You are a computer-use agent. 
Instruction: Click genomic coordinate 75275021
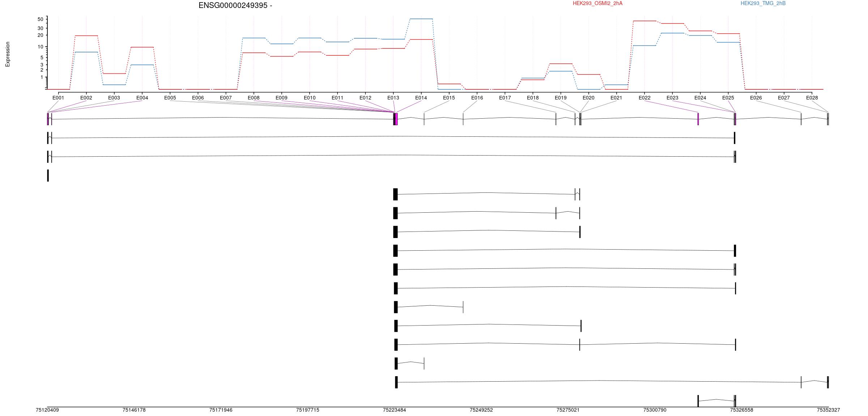click(x=568, y=410)
